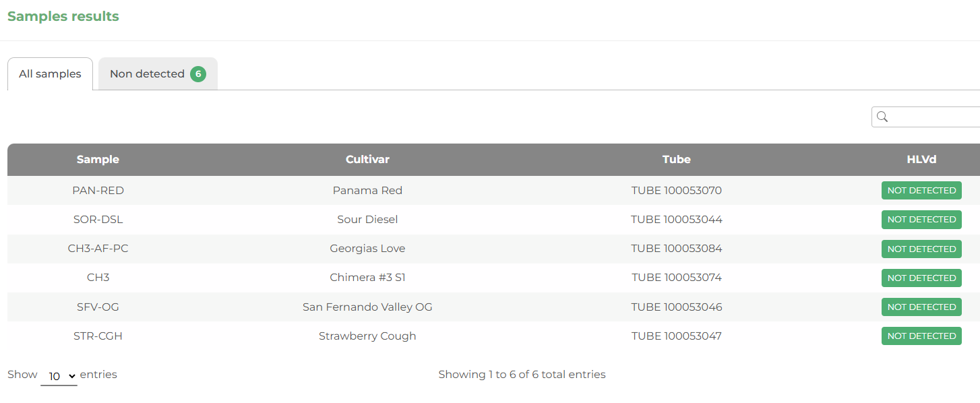The image size is (980, 403).
Task: Click the search magnifier icon
Action: pyautogui.click(x=882, y=117)
